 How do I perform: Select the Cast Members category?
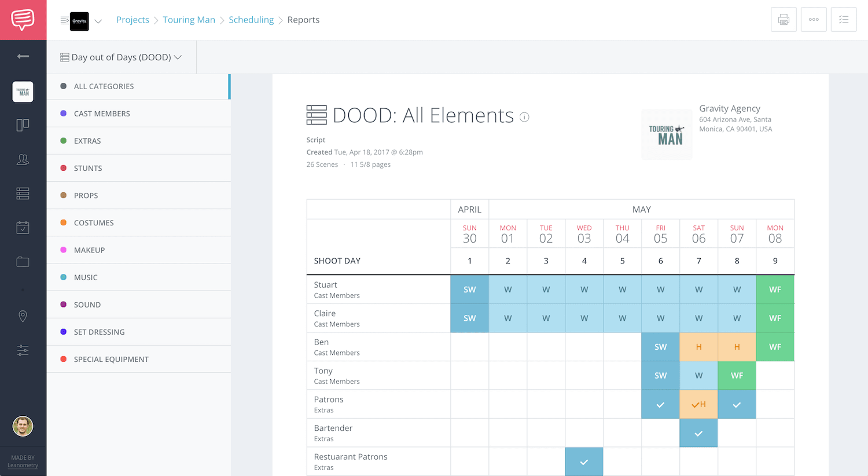point(102,113)
